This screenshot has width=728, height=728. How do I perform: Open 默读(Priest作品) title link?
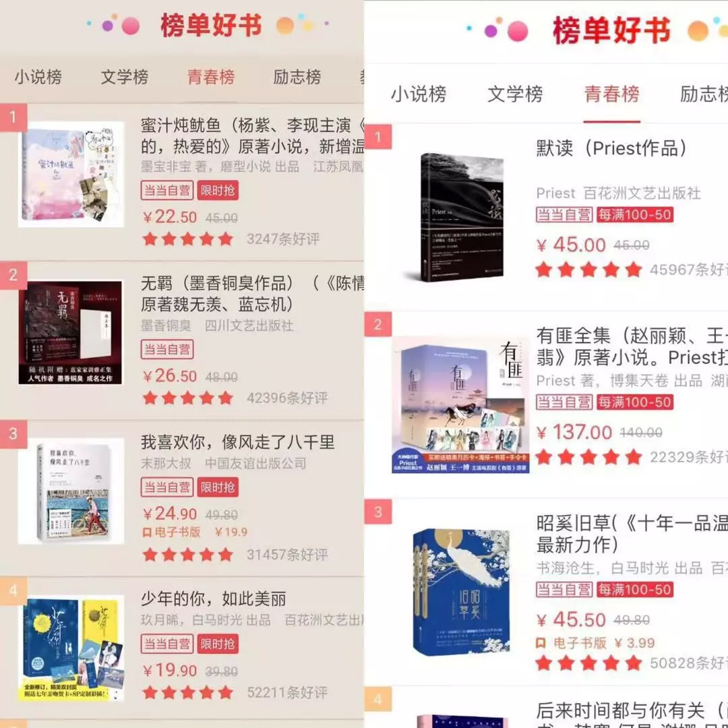click(x=611, y=148)
